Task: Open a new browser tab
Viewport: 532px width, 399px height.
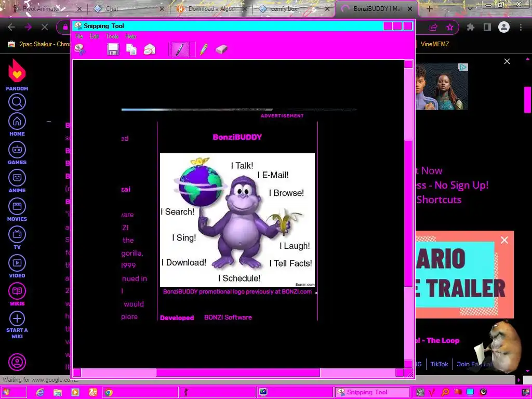Action: point(430,9)
